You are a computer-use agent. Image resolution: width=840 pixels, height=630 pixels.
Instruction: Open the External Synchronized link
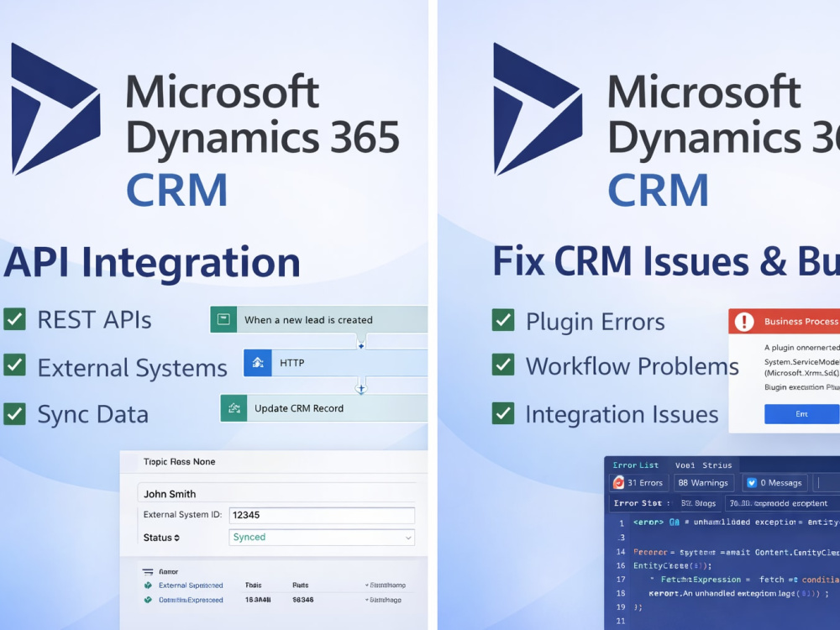(191, 585)
